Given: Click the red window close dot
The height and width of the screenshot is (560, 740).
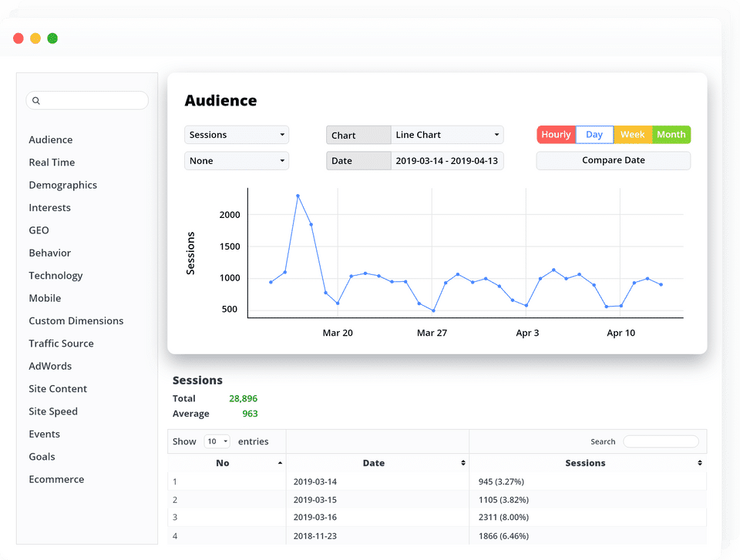Looking at the screenshot, I should pos(18,39).
